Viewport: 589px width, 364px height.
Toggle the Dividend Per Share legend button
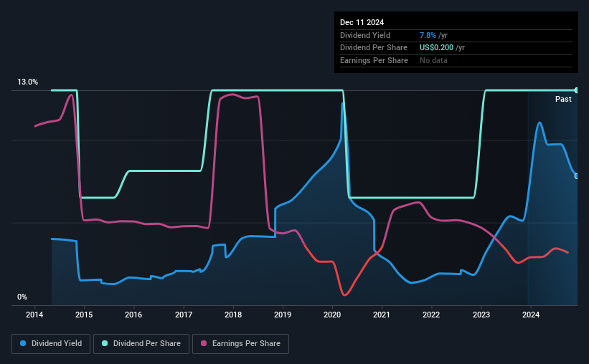141,344
